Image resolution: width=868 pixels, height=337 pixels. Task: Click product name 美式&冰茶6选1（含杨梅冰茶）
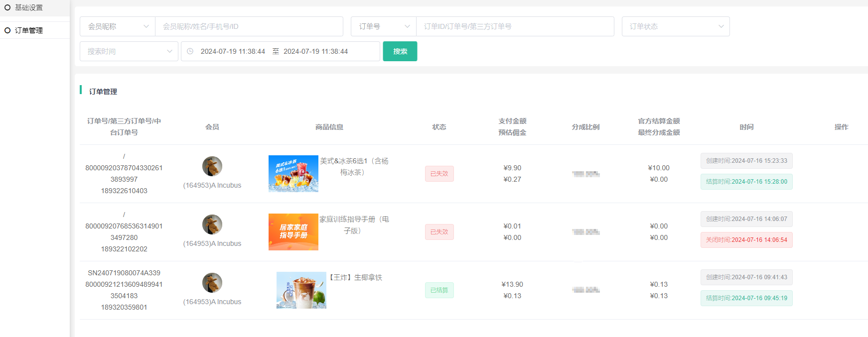354,167
